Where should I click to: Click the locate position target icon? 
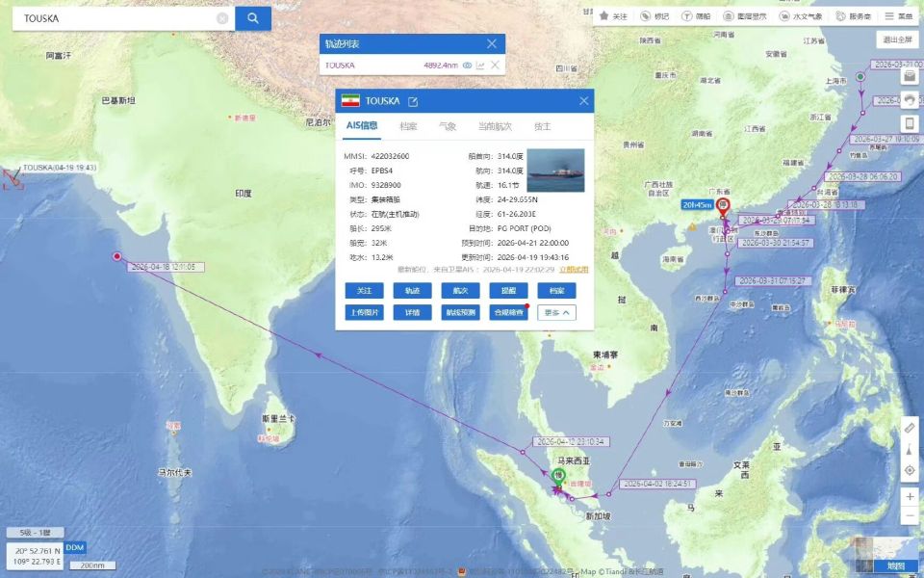coord(910,470)
